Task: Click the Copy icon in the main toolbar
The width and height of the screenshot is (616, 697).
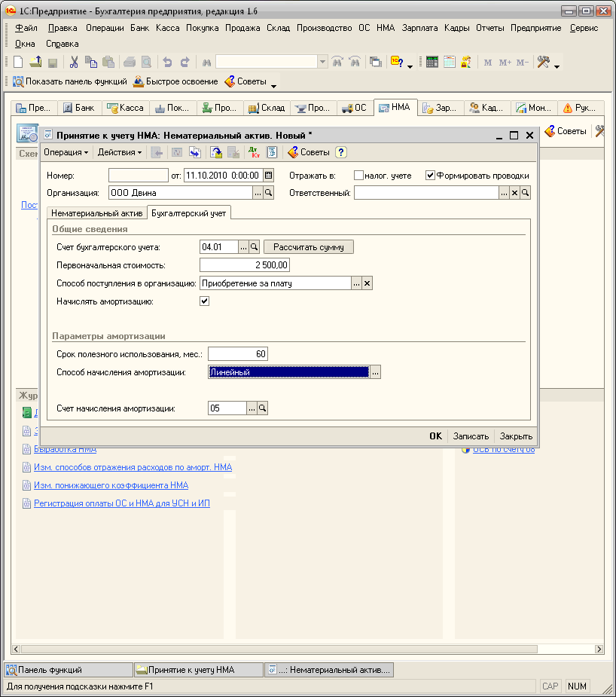Action: point(90,62)
